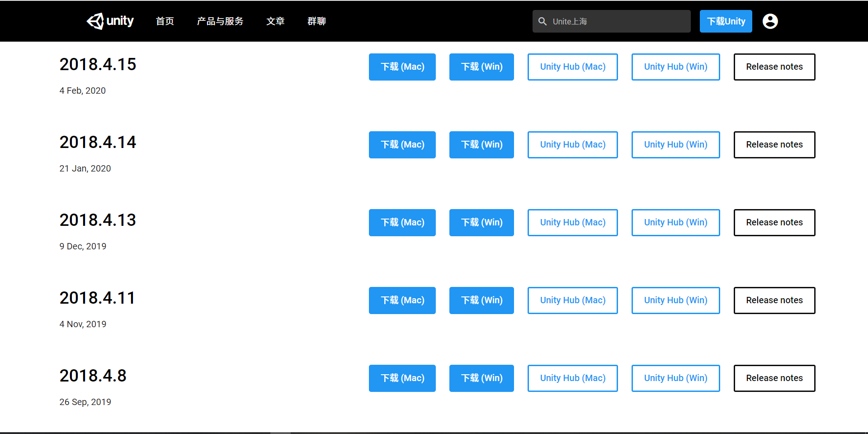Screen dimensions: 868x434
Task: Open Unity Hub (Mac) for 2018.4.13
Action: click(x=573, y=223)
